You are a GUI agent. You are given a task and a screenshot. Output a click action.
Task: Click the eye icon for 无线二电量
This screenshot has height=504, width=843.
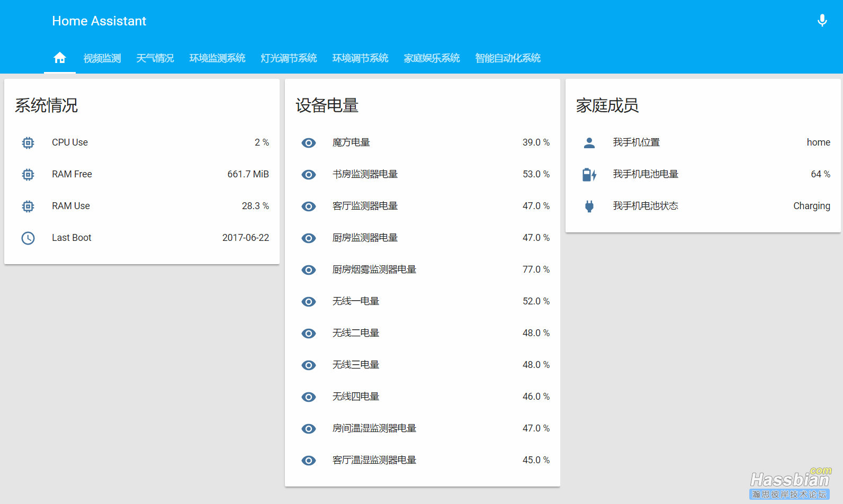309,333
